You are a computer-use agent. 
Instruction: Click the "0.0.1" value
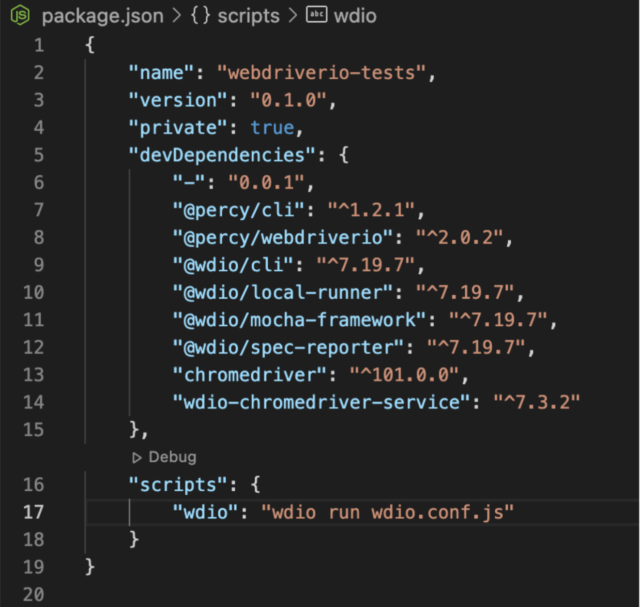266,182
